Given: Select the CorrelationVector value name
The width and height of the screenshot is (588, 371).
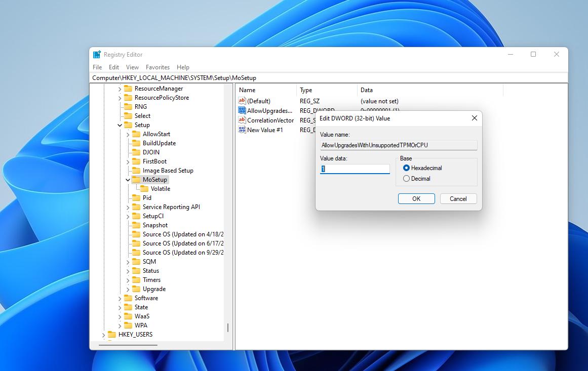Looking at the screenshot, I should click(270, 120).
